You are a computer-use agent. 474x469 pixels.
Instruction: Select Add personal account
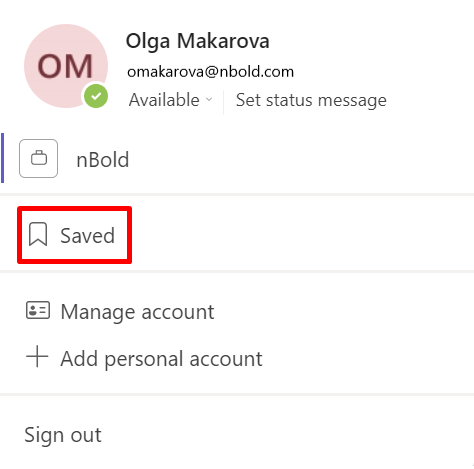tap(161, 359)
